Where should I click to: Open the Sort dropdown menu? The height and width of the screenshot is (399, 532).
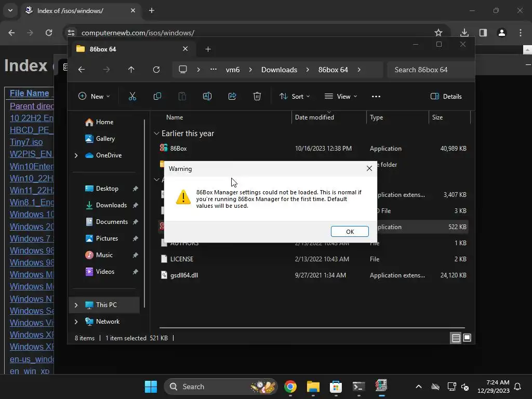point(294,96)
